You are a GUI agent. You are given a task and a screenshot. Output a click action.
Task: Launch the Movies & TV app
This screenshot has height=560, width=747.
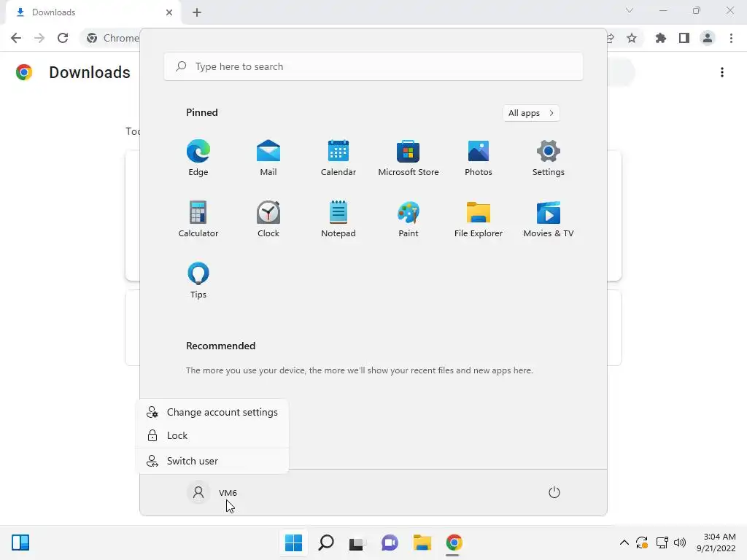[549, 219]
